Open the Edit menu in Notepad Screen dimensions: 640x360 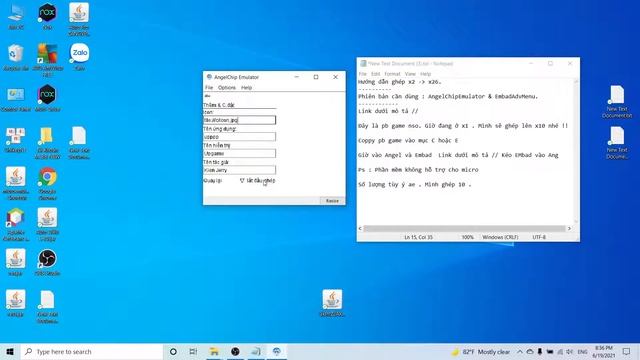[x=376, y=74]
